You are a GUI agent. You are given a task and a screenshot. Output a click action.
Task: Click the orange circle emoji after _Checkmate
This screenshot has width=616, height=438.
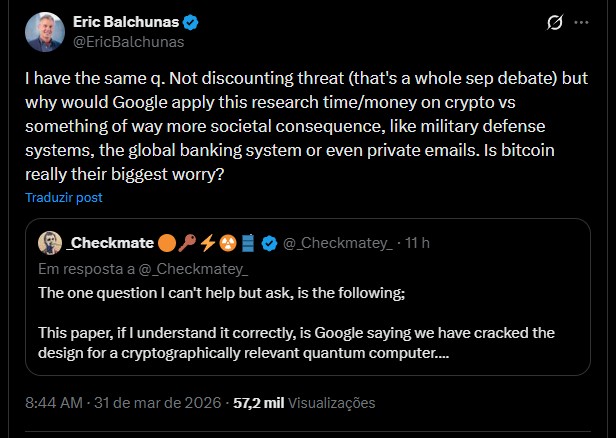tap(166, 243)
